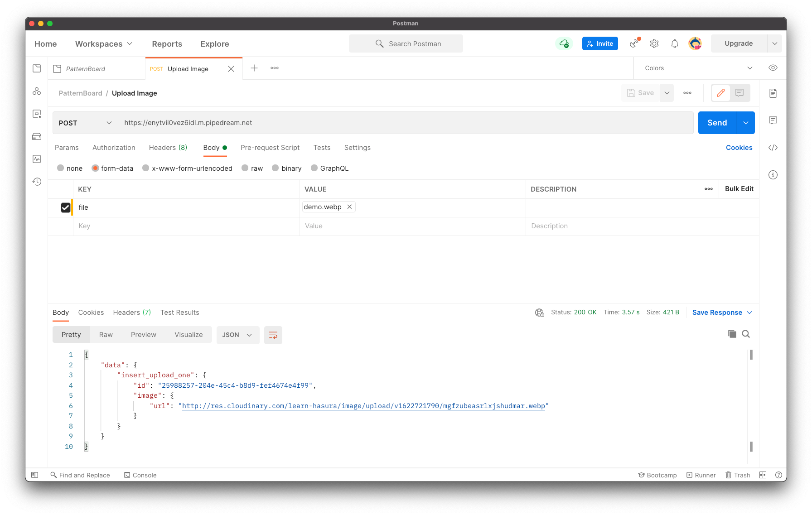Open the Test Results response tab
The image size is (812, 515).
pos(179,313)
